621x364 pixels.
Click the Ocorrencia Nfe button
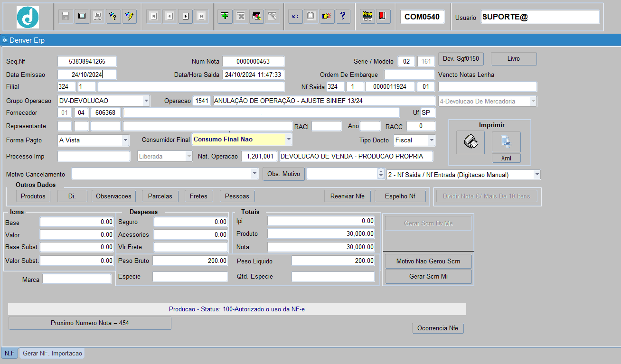(438, 328)
